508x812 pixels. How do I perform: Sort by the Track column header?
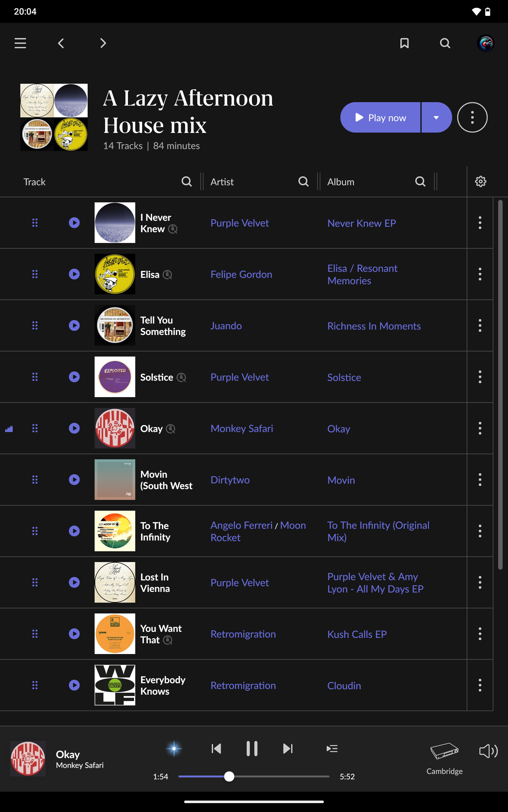tap(34, 182)
